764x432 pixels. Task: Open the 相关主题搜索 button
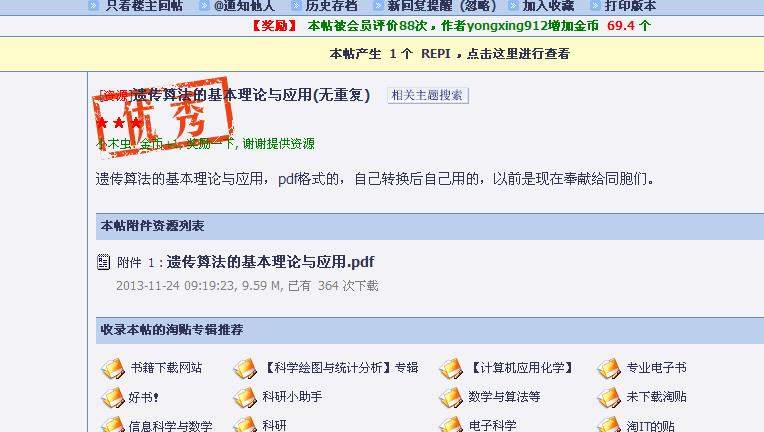(x=428, y=95)
